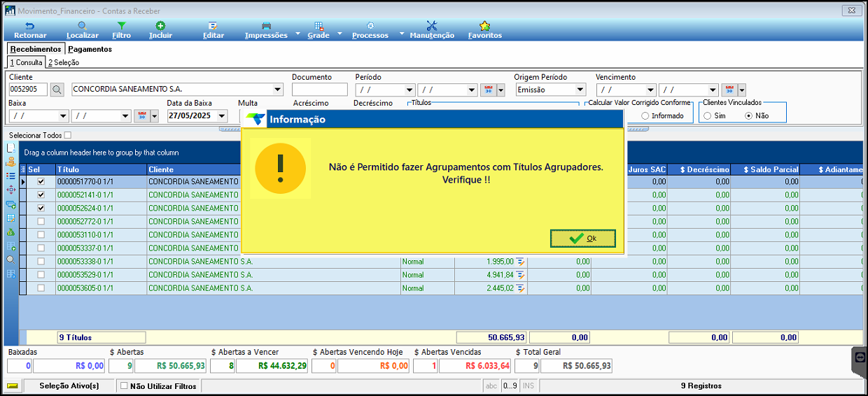Click the yellow indicator icon in status bar

[x=13, y=386]
